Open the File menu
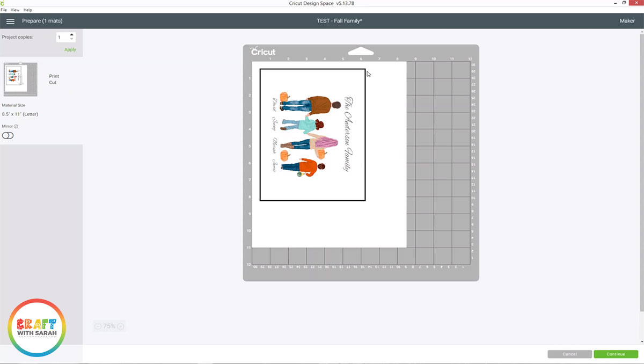Screen dimensions: 644x364 coord(4,10)
